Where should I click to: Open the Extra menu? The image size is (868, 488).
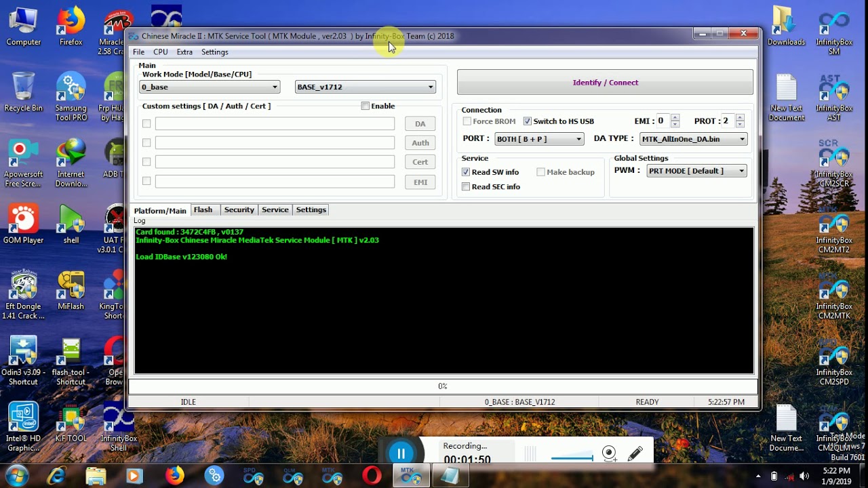coord(184,52)
